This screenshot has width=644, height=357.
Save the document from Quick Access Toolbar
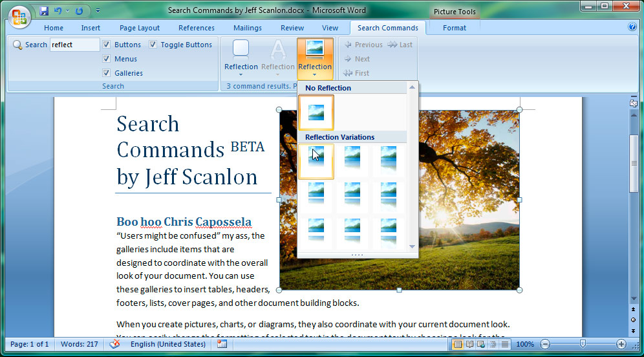pyautogui.click(x=44, y=11)
